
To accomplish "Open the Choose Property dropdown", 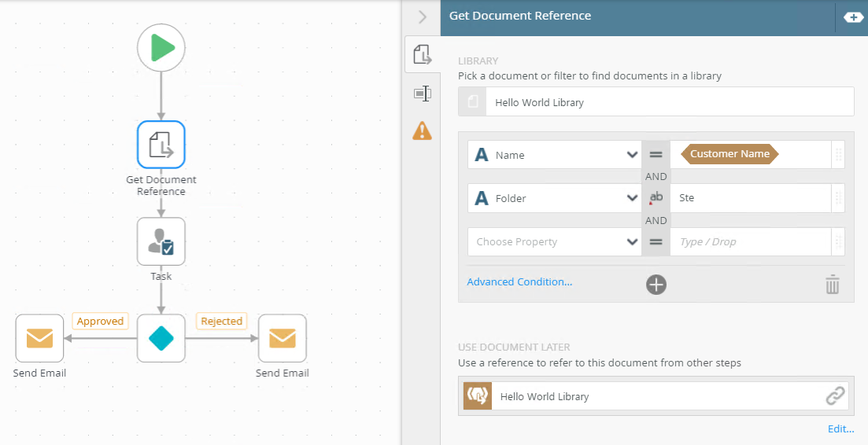I will [632, 242].
